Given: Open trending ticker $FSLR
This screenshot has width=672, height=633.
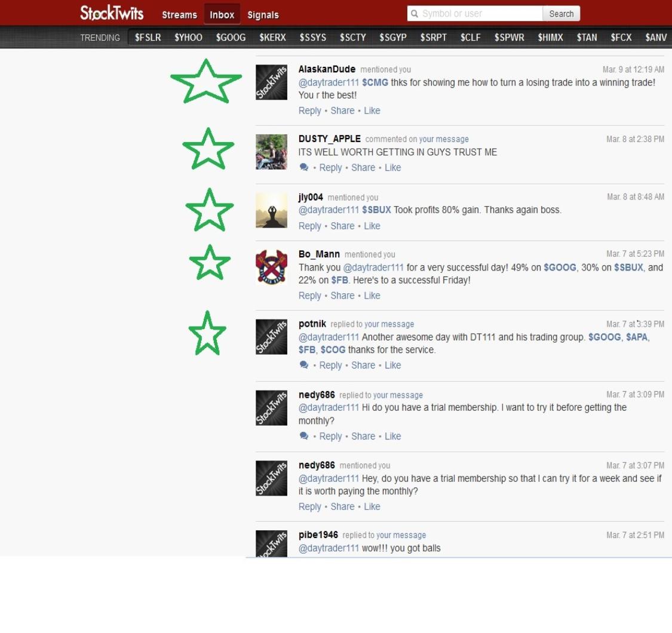Looking at the screenshot, I should 148,38.
